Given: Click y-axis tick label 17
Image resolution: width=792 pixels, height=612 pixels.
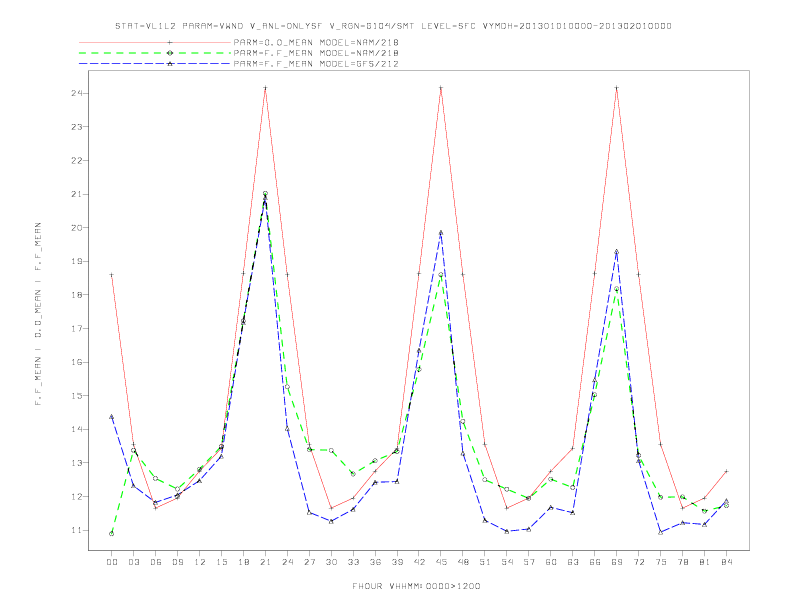Looking at the screenshot, I should [x=77, y=329].
